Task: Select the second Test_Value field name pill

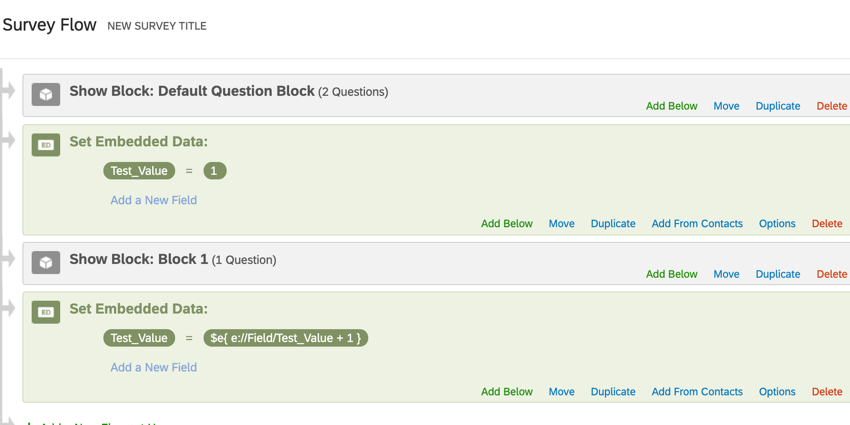Action: [x=139, y=338]
